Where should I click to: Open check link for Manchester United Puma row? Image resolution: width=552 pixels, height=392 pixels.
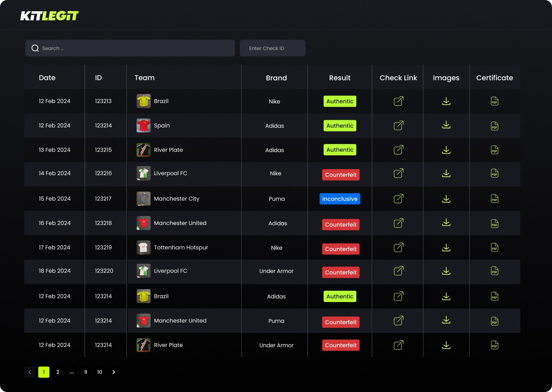pyautogui.click(x=399, y=320)
